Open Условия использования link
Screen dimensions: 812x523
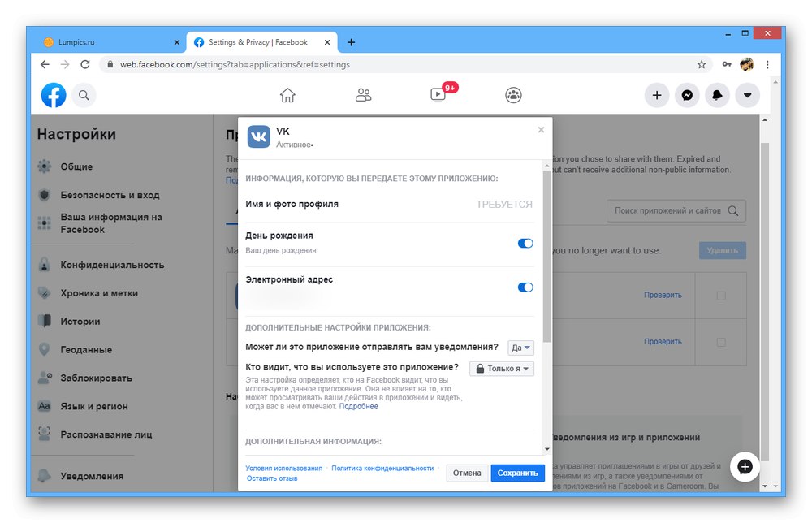tap(283, 468)
